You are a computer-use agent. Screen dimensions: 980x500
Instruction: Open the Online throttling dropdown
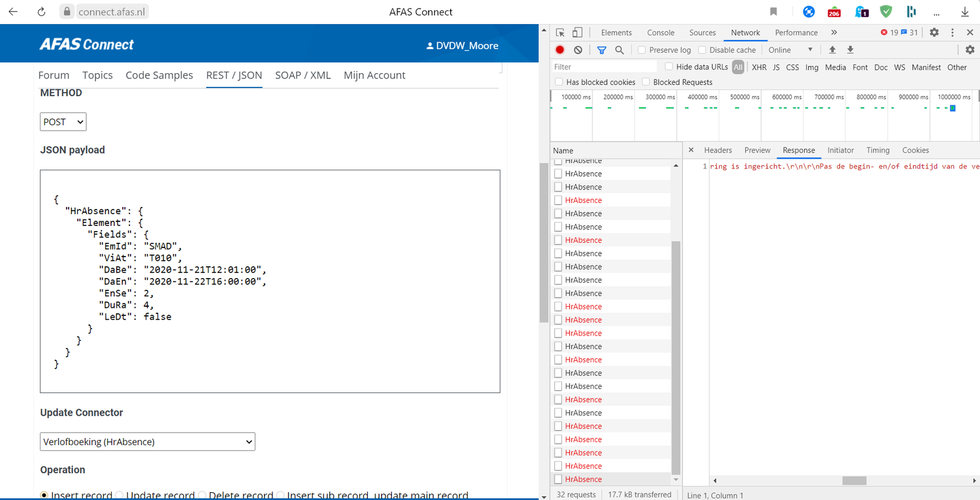point(791,50)
